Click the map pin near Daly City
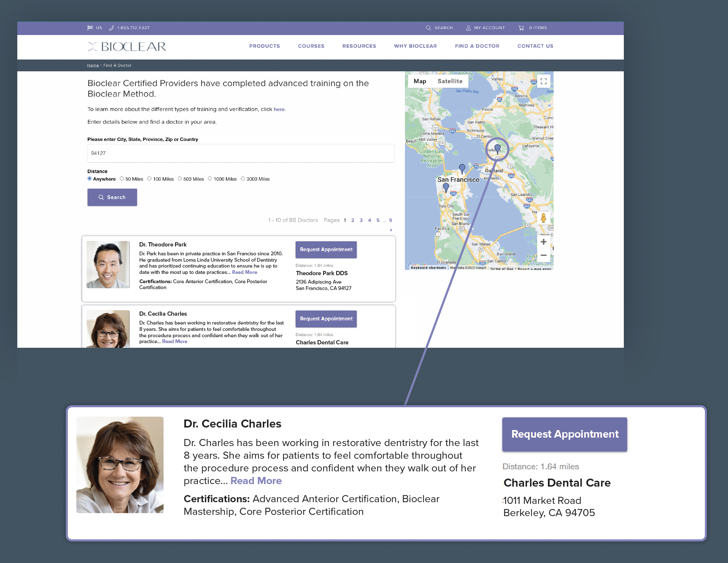728x563 pixels. click(446, 188)
